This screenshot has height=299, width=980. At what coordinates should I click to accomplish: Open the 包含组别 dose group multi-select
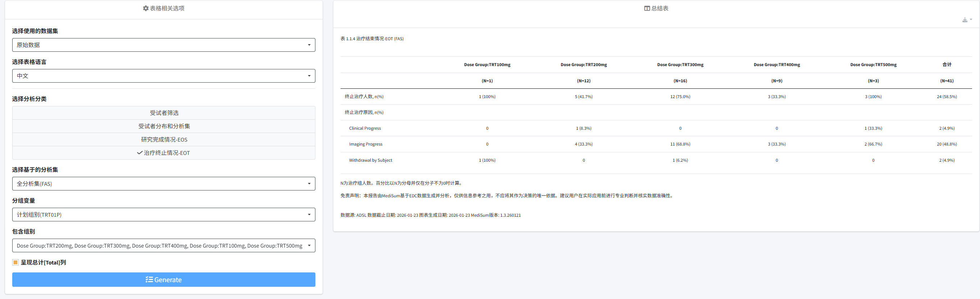pyautogui.click(x=164, y=246)
